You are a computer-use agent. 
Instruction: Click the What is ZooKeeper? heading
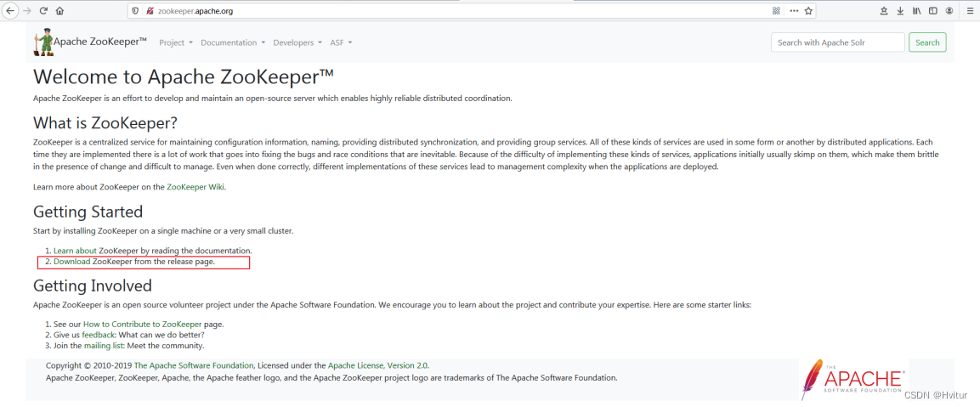coord(105,122)
